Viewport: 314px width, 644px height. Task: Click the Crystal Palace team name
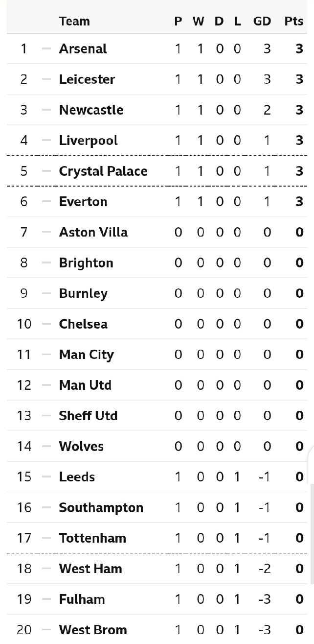[103, 171]
